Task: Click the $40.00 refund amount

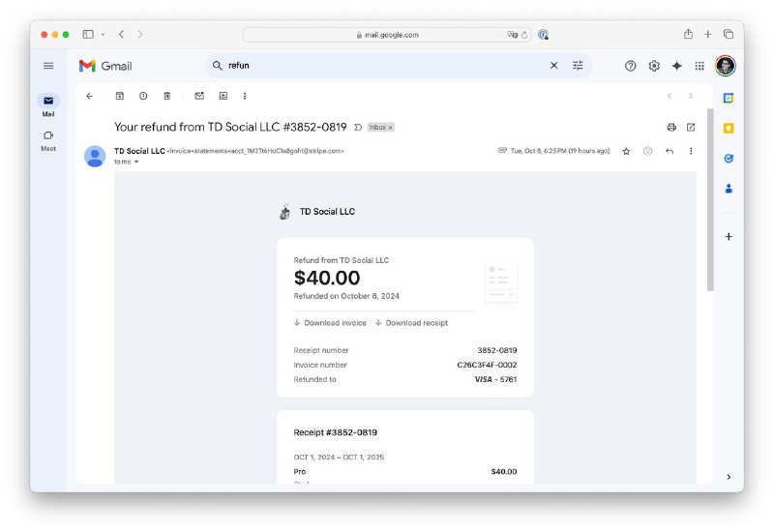Action: [327, 278]
